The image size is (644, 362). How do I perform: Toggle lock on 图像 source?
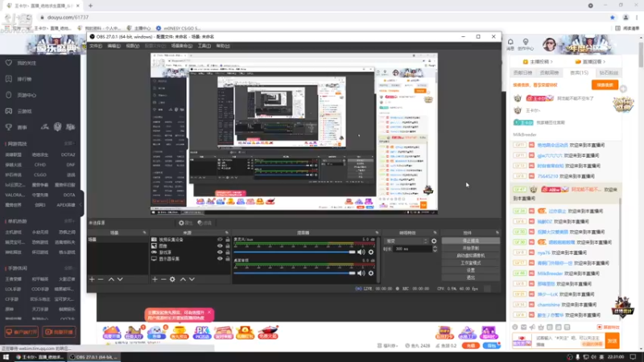(228, 246)
